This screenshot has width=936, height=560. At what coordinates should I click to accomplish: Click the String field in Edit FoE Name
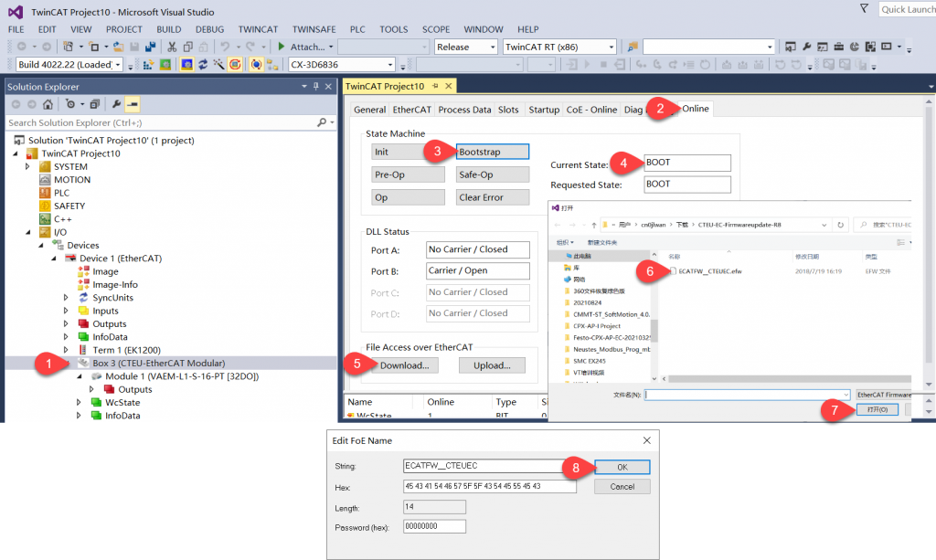490,466
